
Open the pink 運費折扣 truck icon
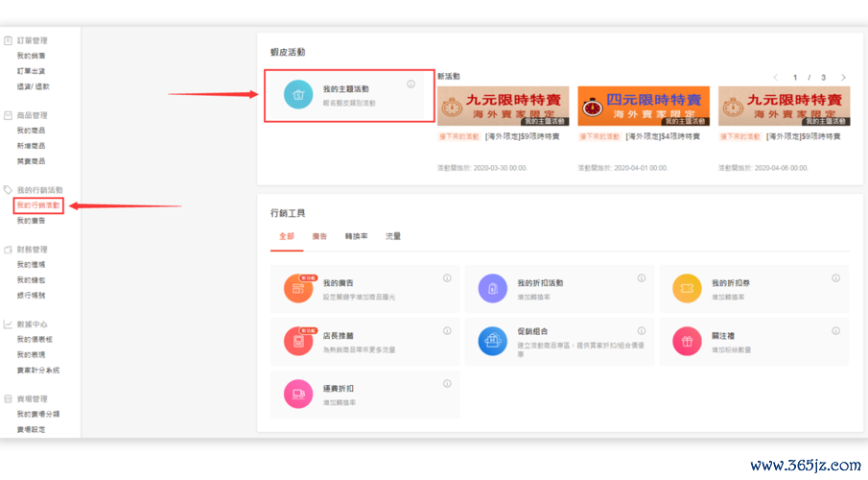pos(298,394)
